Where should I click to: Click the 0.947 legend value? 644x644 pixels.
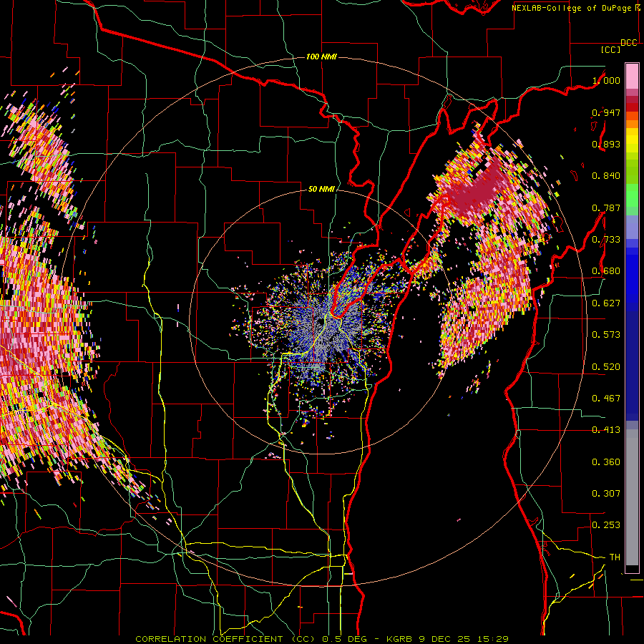(x=606, y=112)
